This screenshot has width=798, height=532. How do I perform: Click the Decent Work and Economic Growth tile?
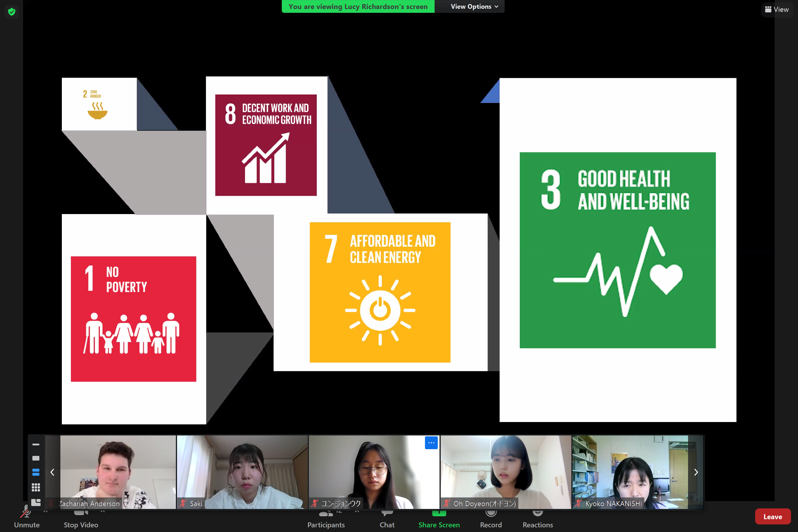coord(266,145)
